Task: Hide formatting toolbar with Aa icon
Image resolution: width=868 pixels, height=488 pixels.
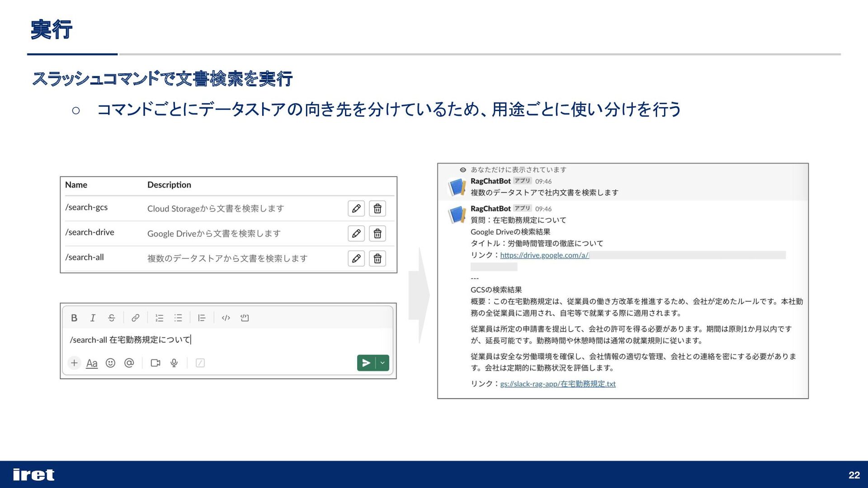Action: point(92,363)
